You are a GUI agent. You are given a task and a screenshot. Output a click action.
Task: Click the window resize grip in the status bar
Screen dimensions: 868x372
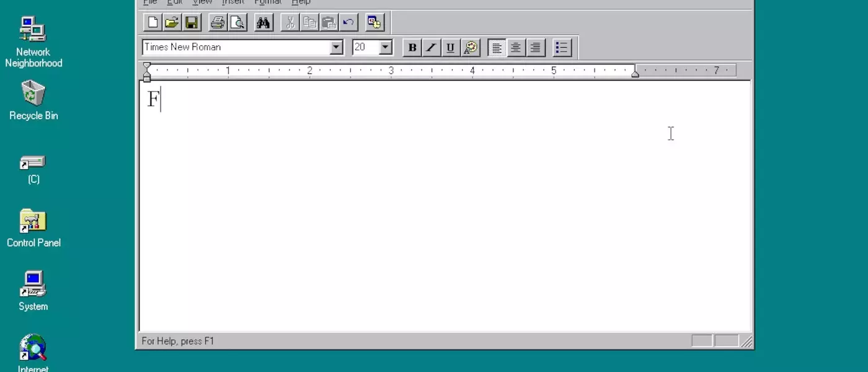click(746, 342)
